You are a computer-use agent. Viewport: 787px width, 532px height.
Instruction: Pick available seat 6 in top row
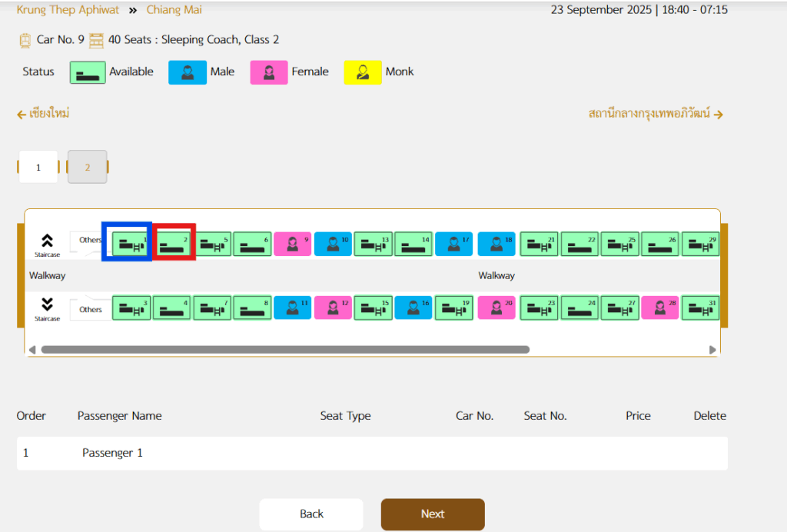[252, 244]
